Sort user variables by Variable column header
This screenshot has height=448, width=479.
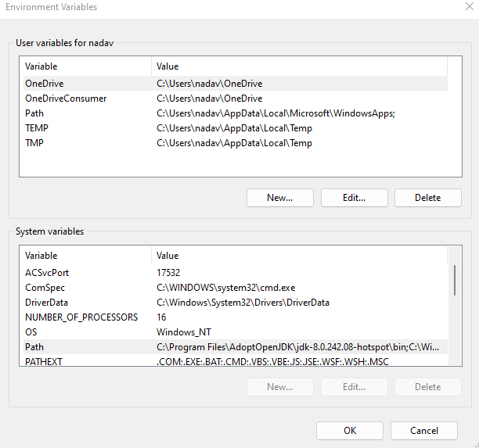point(87,66)
